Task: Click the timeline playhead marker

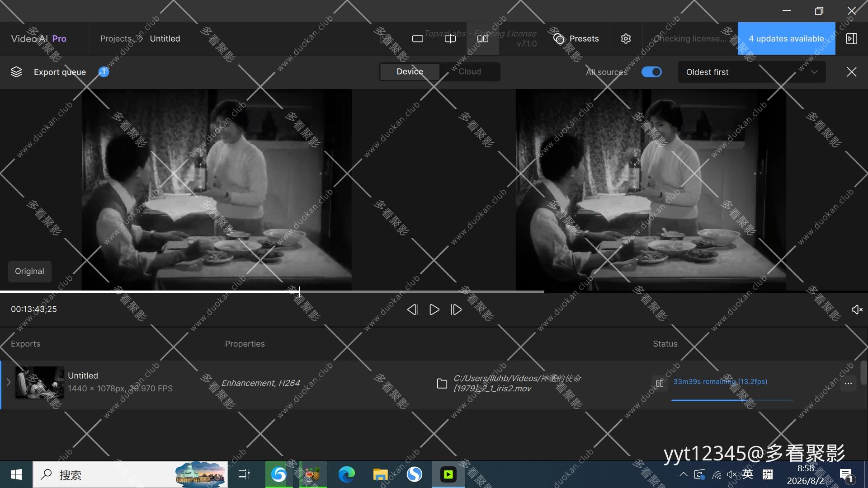Action: [299, 292]
